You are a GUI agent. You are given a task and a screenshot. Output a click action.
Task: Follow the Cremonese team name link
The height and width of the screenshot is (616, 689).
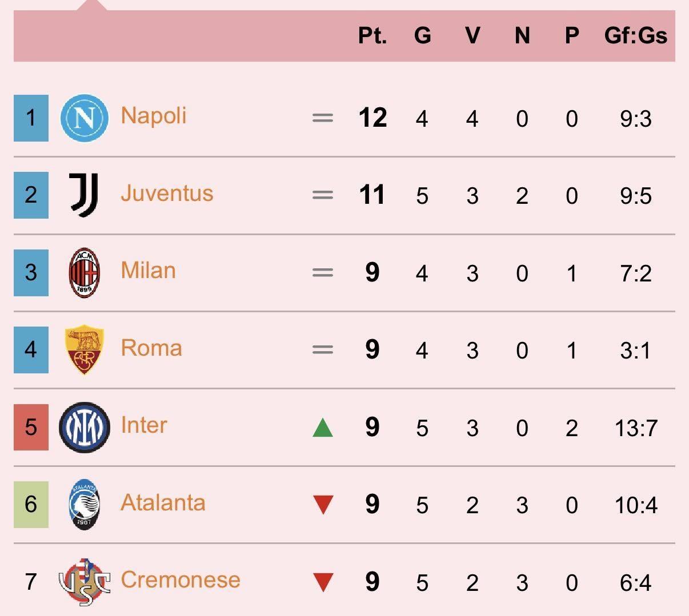[x=181, y=579]
